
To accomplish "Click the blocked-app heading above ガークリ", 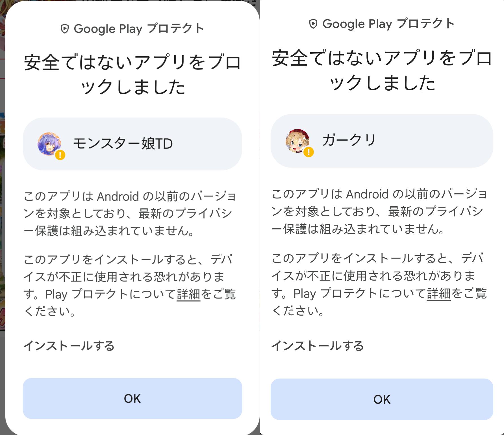I will click(x=382, y=71).
